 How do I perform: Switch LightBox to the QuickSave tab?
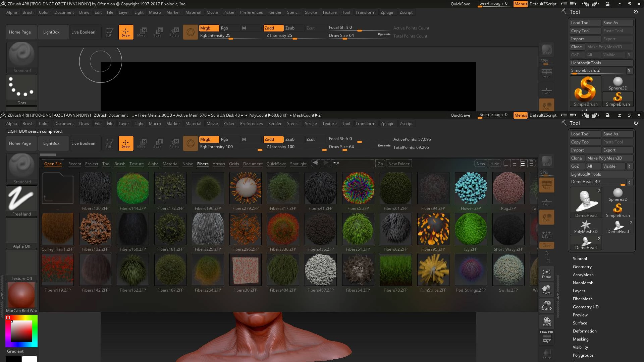pos(276,164)
